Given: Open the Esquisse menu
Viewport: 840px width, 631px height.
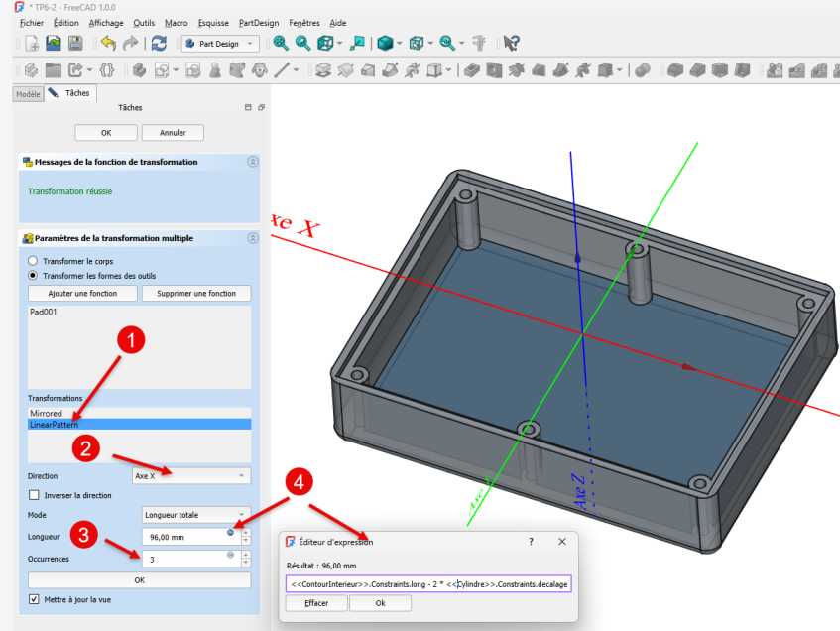Looking at the screenshot, I should point(212,22).
